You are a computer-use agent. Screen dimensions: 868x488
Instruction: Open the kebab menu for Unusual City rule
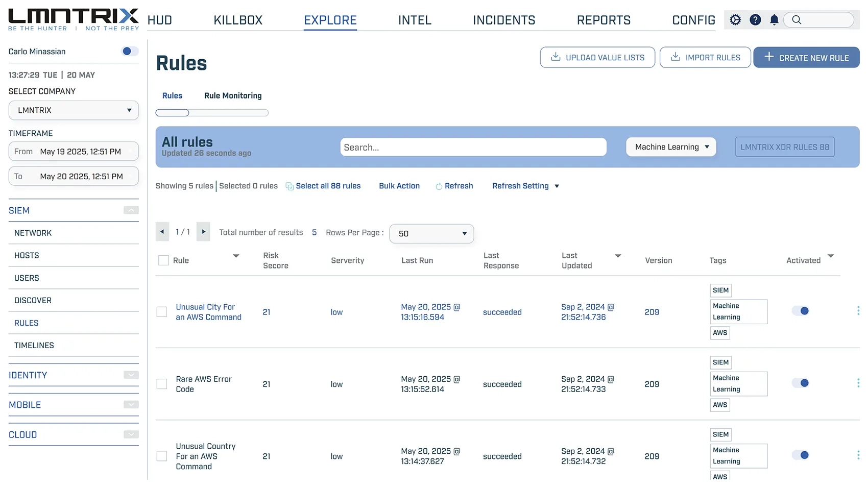click(858, 310)
